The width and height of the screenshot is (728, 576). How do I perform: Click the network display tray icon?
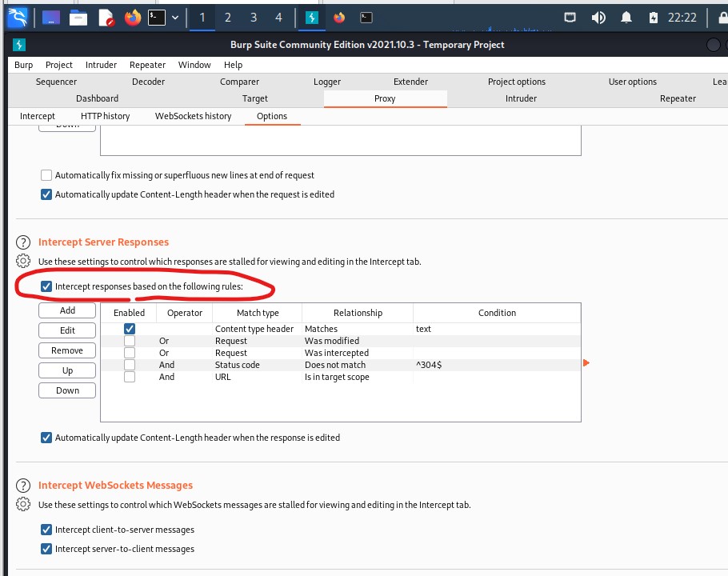pos(570,18)
